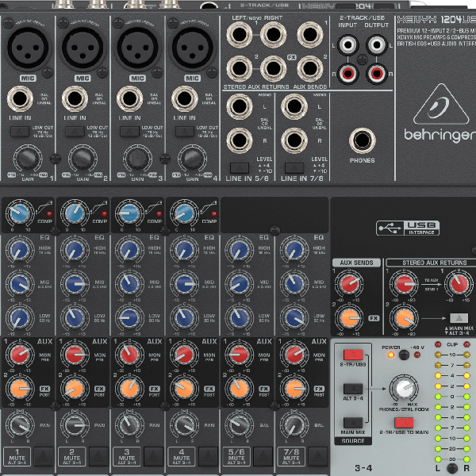This screenshot has width=476, height=476.
Task: Click the channel 2 MIC XLR input
Action: click(83, 48)
